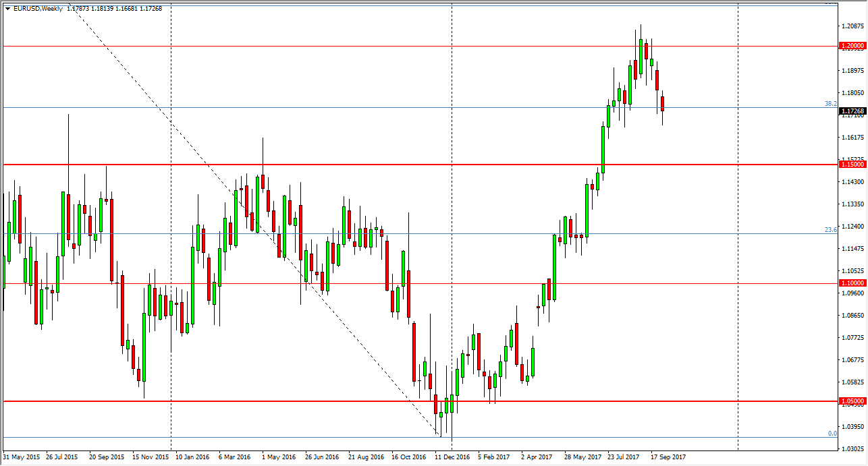Viewport: 868px width, 466px height.
Task: Click 1 May 2016 on the time axis
Action: click(x=278, y=457)
